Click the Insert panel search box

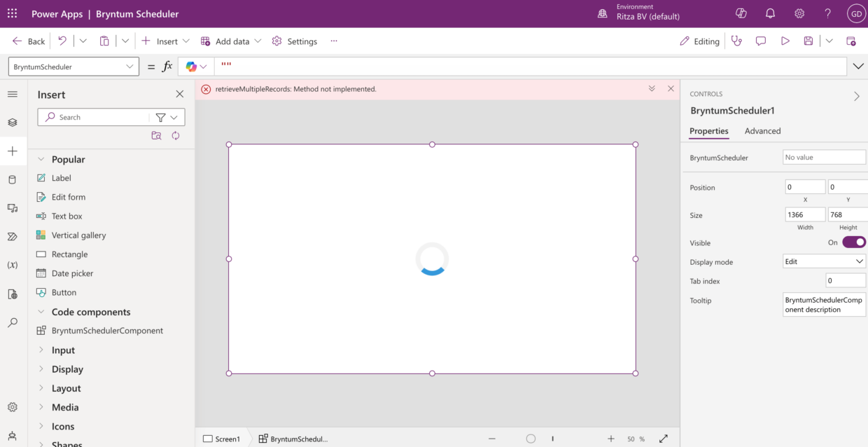click(93, 117)
